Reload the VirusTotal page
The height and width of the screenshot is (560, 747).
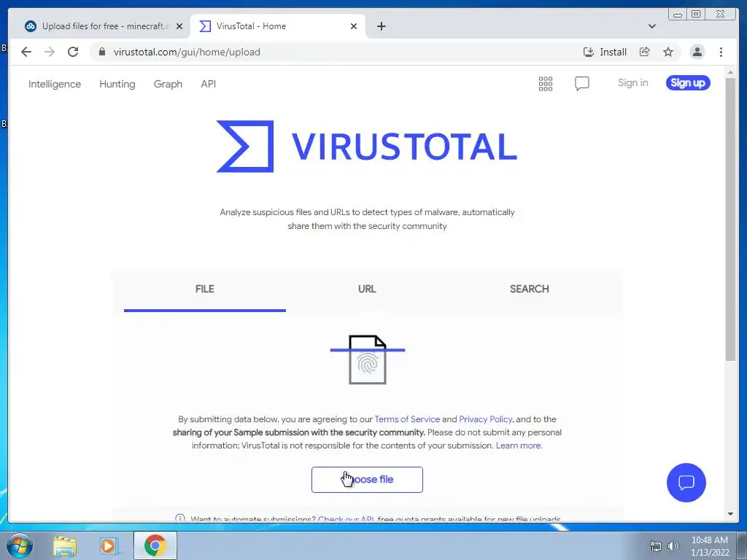pos(73,52)
